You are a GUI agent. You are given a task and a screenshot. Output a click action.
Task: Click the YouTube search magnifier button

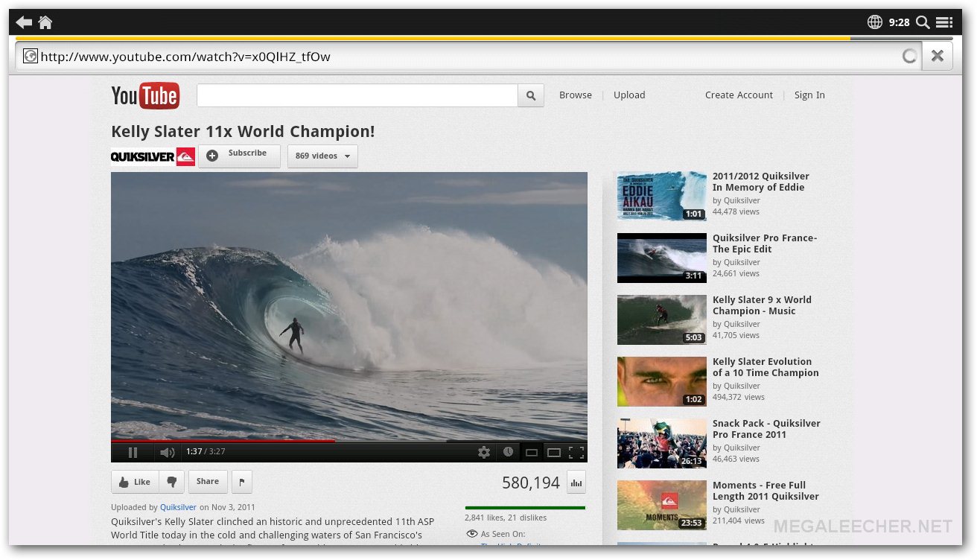tap(531, 95)
